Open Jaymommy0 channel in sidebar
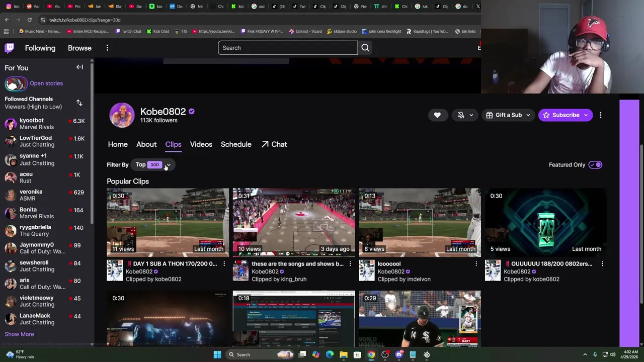 click(x=45, y=248)
